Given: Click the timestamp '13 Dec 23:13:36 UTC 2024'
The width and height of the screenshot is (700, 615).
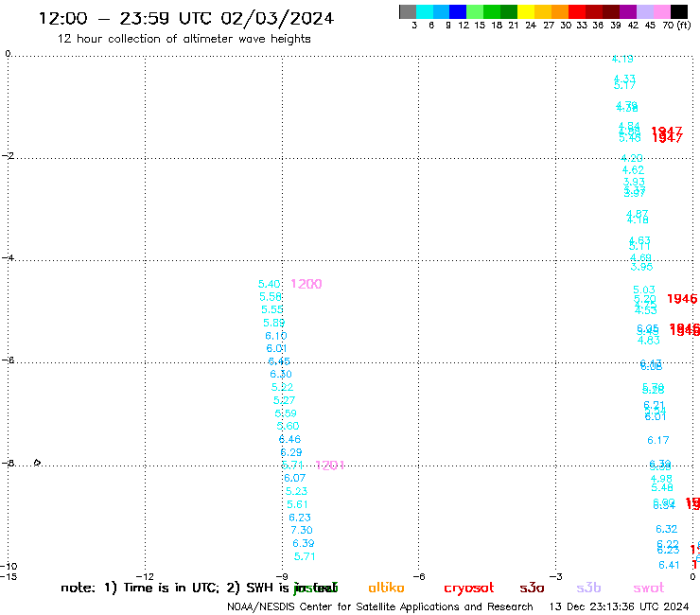Looking at the screenshot, I should tap(619, 607).
